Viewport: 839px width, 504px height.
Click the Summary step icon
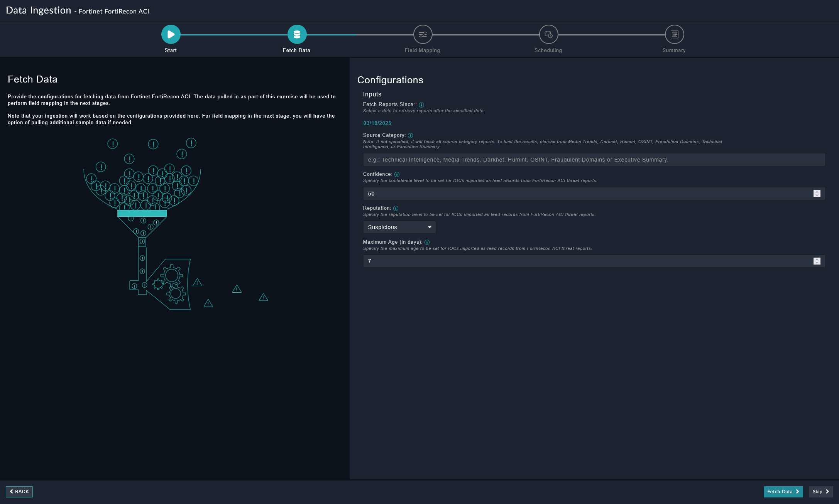click(674, 35)
